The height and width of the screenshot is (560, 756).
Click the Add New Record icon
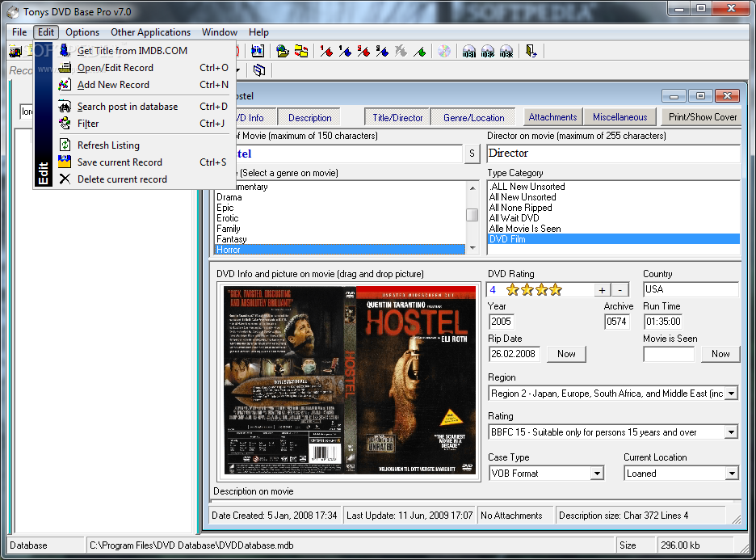65,85
